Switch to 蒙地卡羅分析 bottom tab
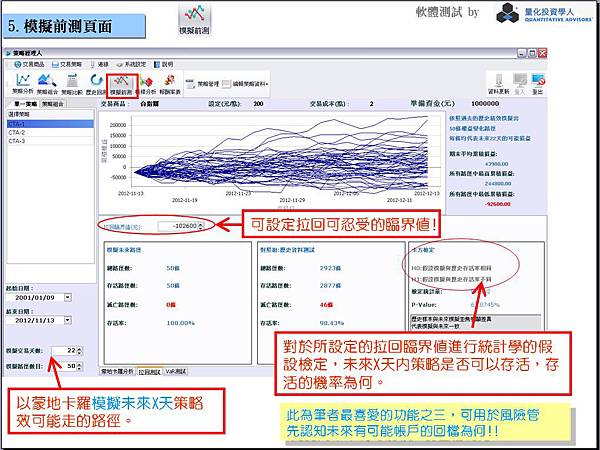This screenshot has width=600, height=450. pyautogui.click(x=117, y=371)
